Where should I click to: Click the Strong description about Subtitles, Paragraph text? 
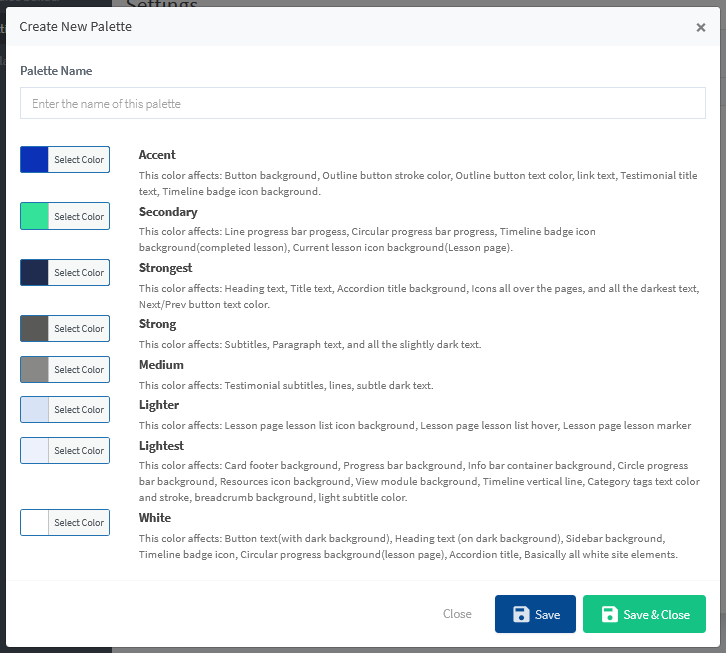pos(310,344)
